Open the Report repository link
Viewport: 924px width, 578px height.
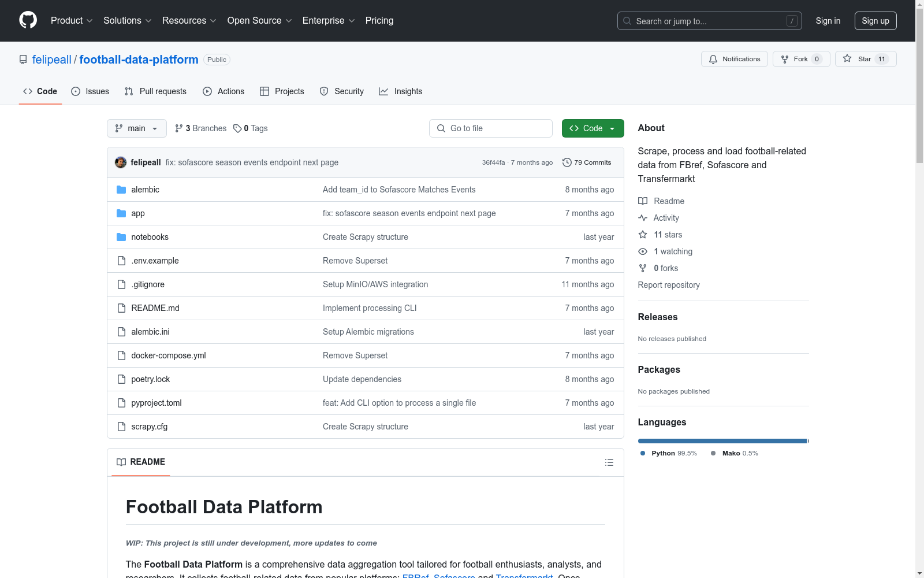669,285
